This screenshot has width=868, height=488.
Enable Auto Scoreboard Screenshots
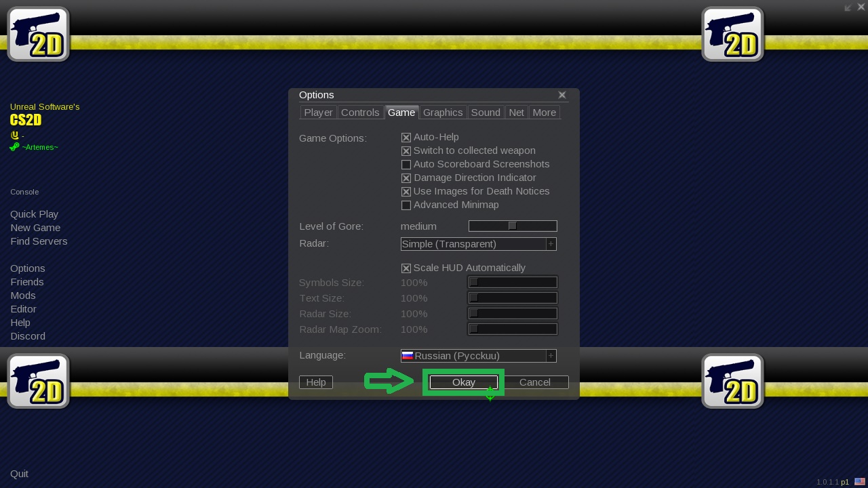406,165
